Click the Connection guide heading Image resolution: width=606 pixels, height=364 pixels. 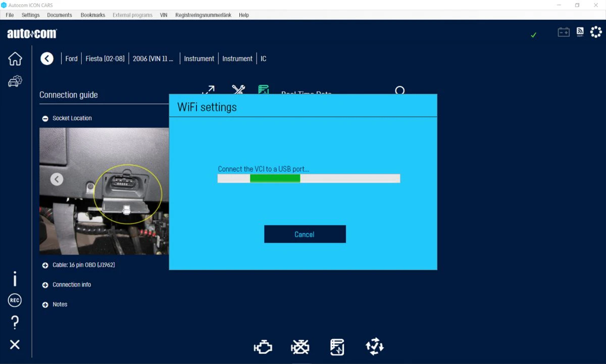[x=69, y=95]
